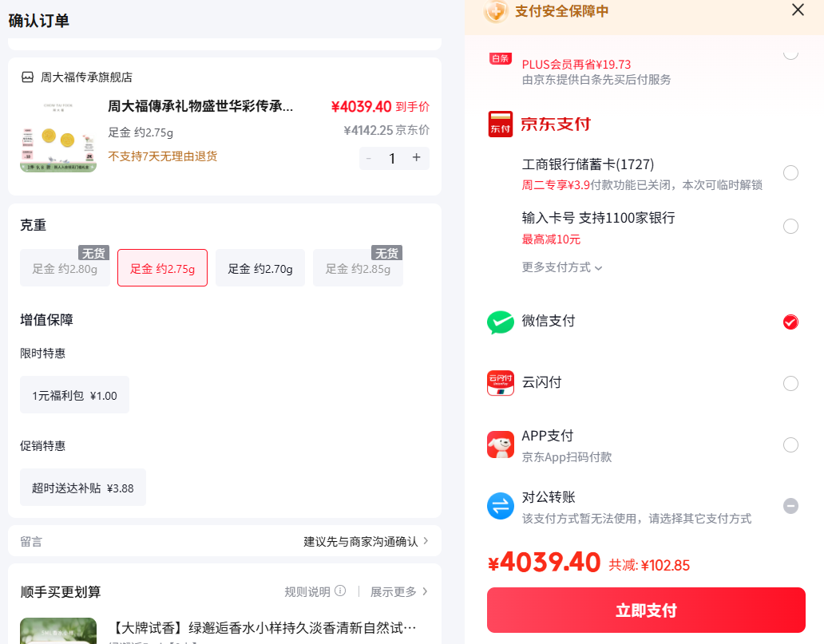The image size is (824, 644).
Task: Click the APP支付 JD dog icon
Action: pos(501,444)
